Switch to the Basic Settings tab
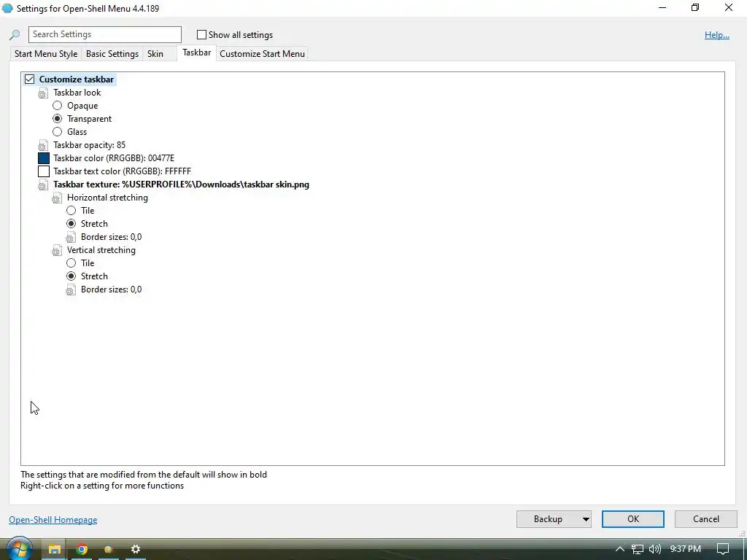The height and width of the screenshot is (560, 747). [x=112, y=54]
